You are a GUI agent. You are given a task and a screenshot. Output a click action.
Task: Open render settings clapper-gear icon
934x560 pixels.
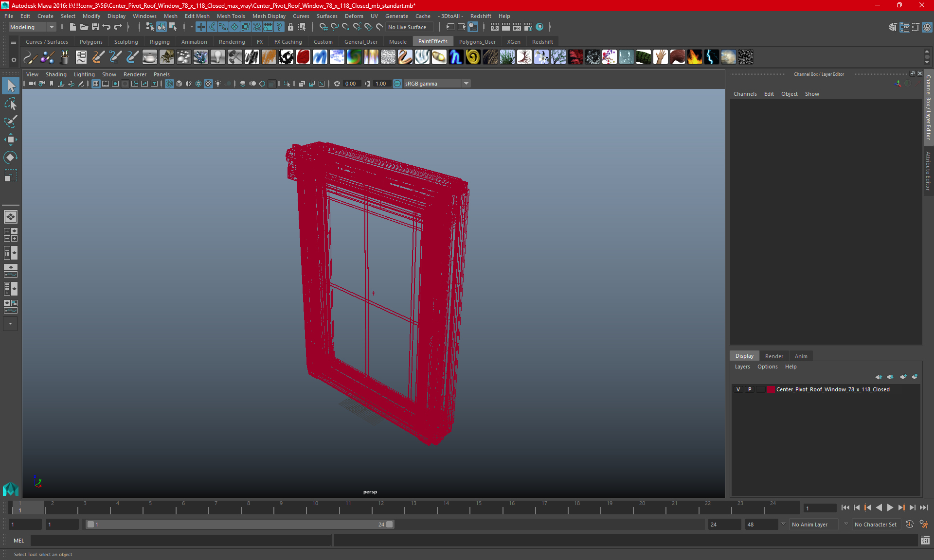pos(528,27)
